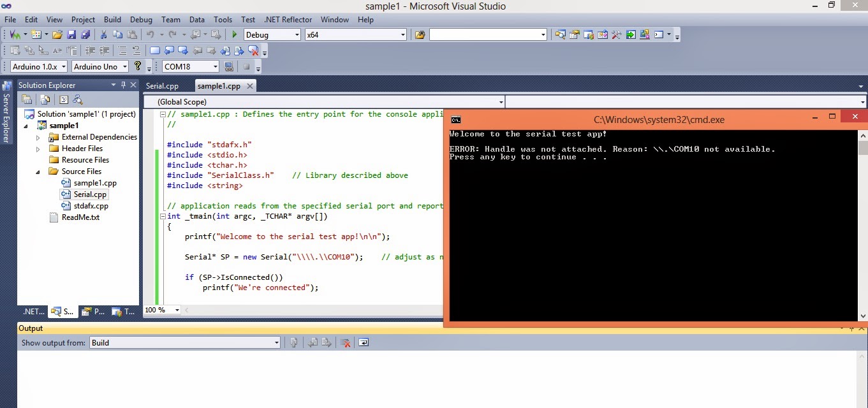
Task: Open Toolbox via hammer and wrench icon
Action: coord(616,34)
